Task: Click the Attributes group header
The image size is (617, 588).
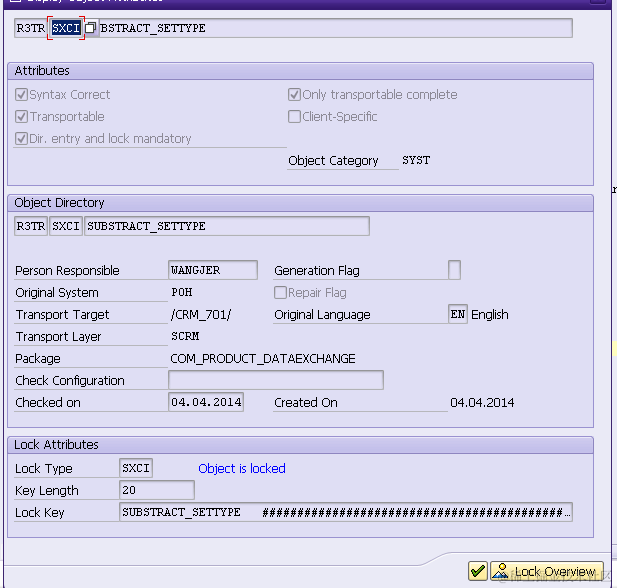Action: coord(300,71)
